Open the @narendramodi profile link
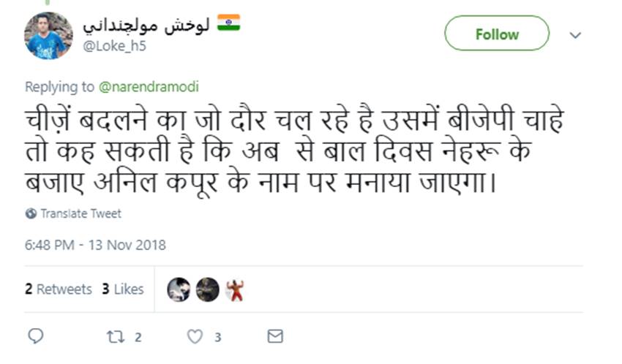This screenshot has width=622, height=364. 149,86
